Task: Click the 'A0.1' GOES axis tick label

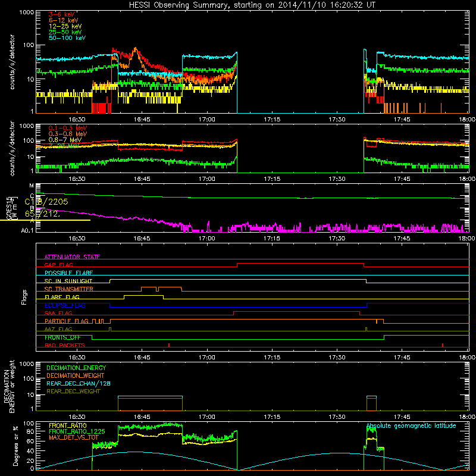Action: coord(27,231)
